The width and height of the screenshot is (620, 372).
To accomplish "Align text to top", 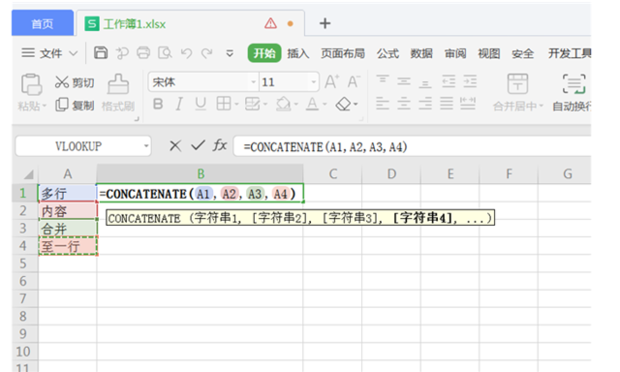I will click(382, 79).
